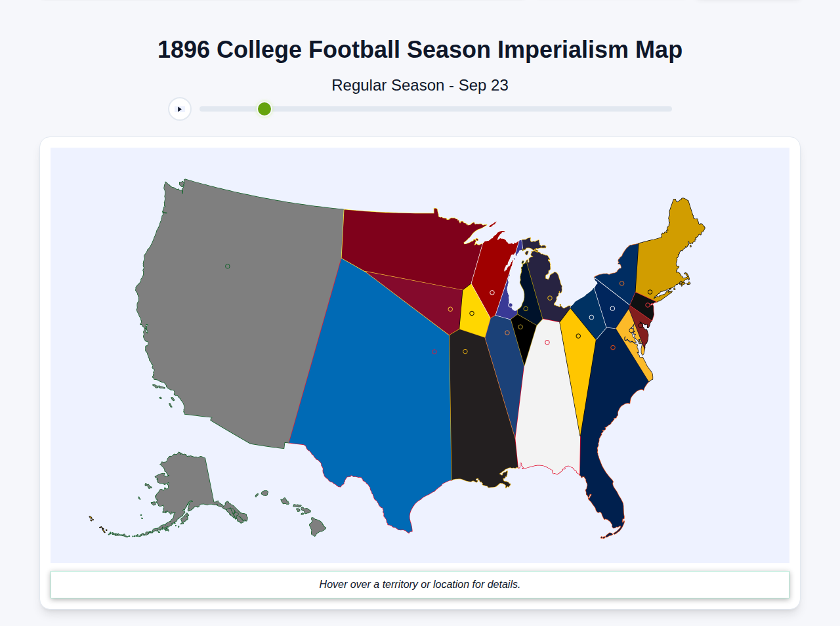Click the marker in the Michigan purple territory
This screenshot has width=840, height=626.
click(x=551, y=297)
